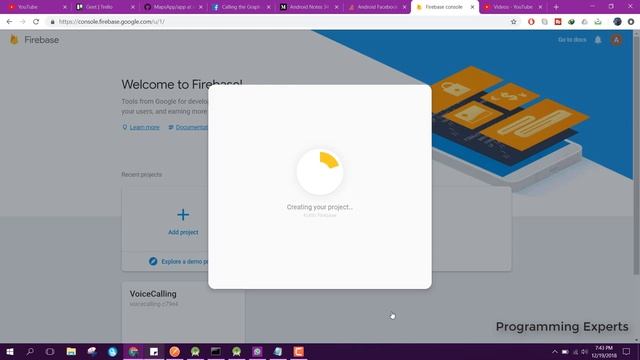Click Explore a demo project
Viewport: 640px width, 360px height.
184,261
